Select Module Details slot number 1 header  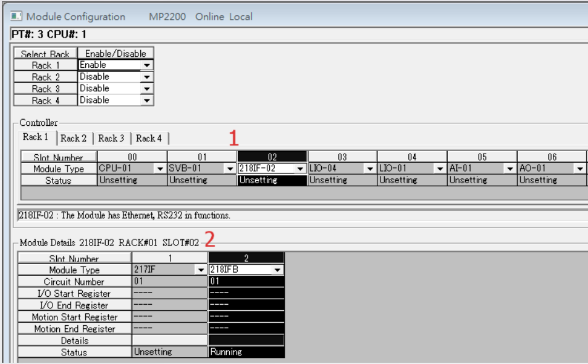pos(170,258)
